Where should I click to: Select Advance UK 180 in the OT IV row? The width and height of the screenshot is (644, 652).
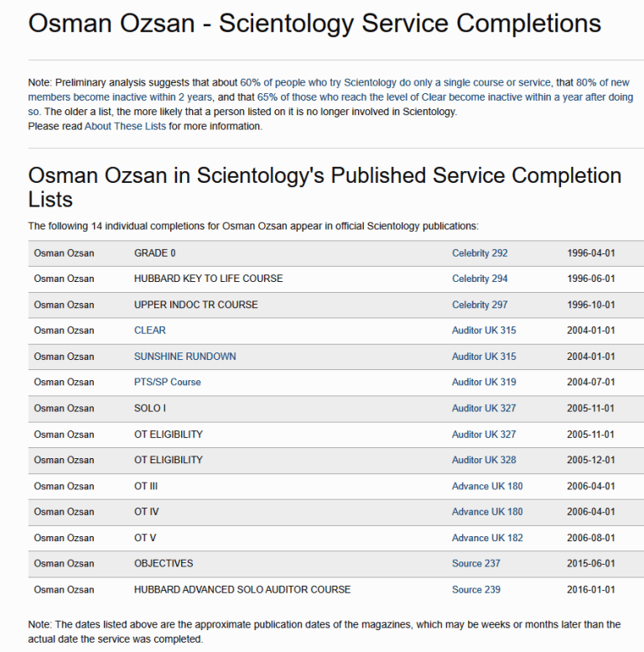pyautogui.click(x=487, y=512)
